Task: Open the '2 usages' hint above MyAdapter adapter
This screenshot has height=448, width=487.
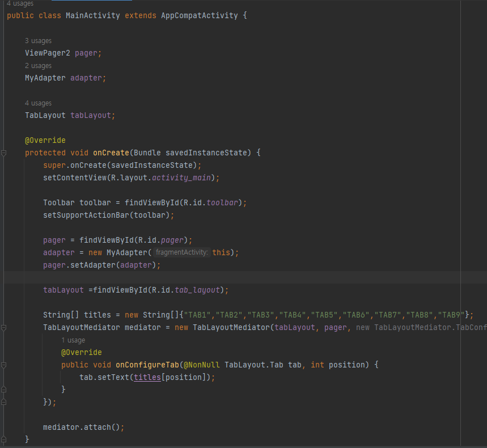Action: coord(38,66)
